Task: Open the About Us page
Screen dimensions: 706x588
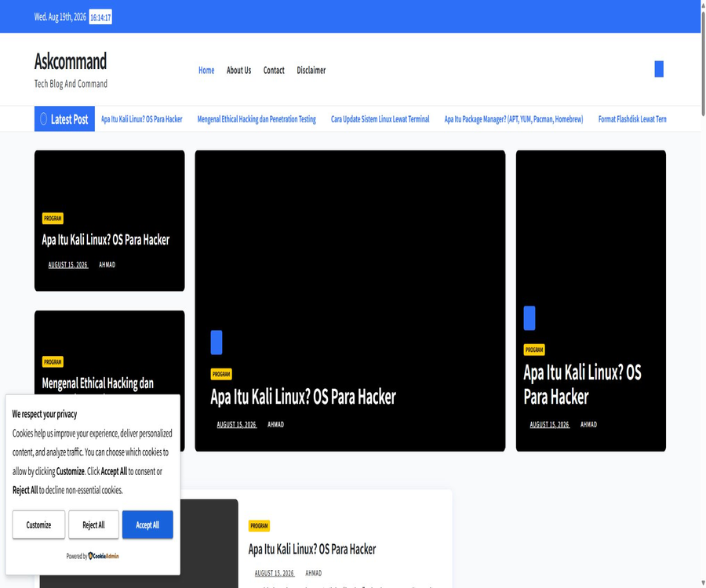Action: coord(238,71)
